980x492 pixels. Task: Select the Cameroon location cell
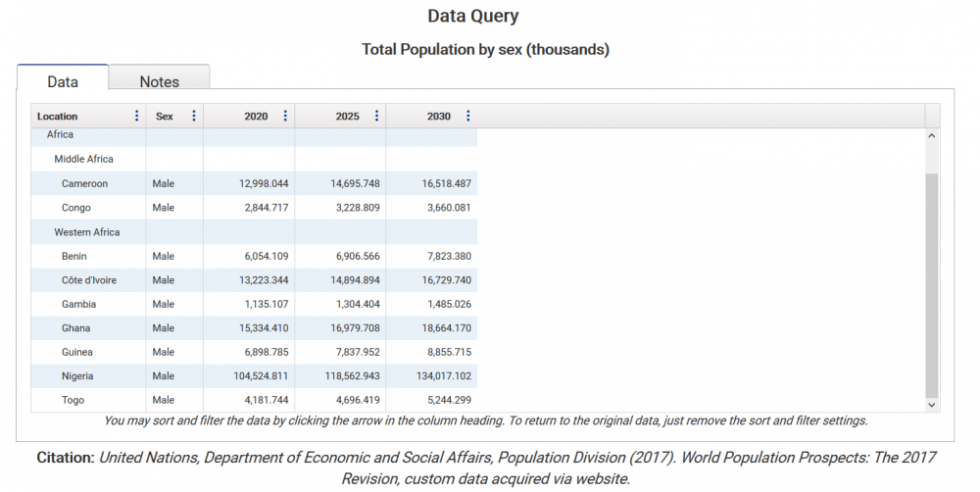(88, 183)
